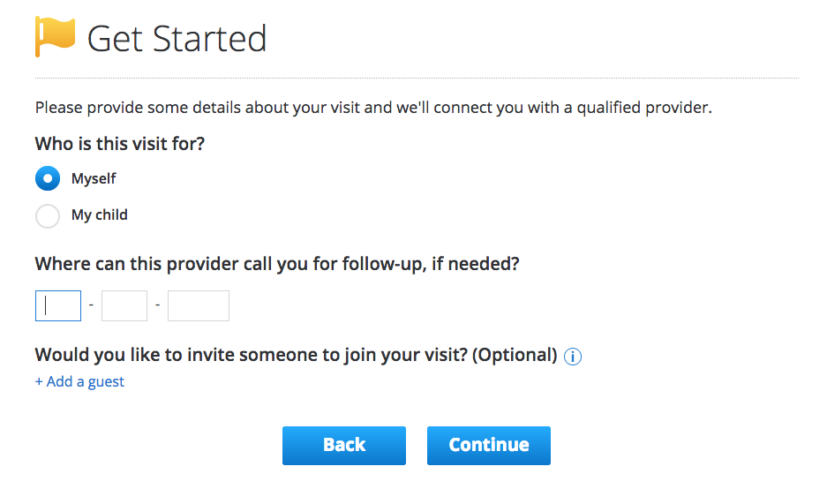Proceed with the Continue button
827x504 pixels.
(x=489, y=446)
